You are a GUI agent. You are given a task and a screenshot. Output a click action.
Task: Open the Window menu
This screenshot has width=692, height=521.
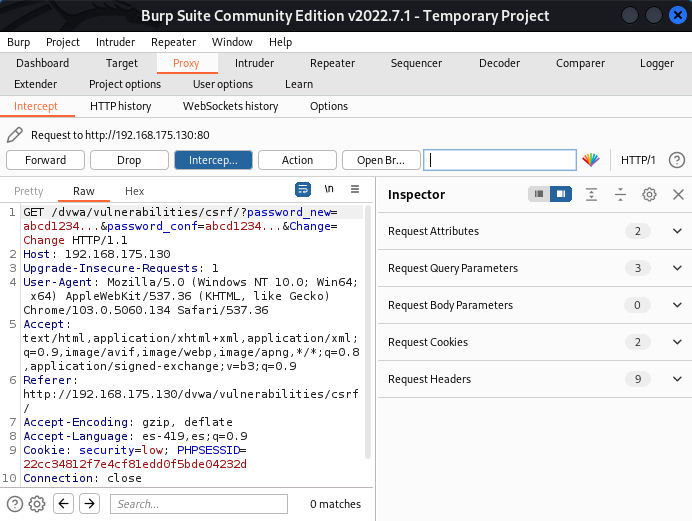[232, 42]
